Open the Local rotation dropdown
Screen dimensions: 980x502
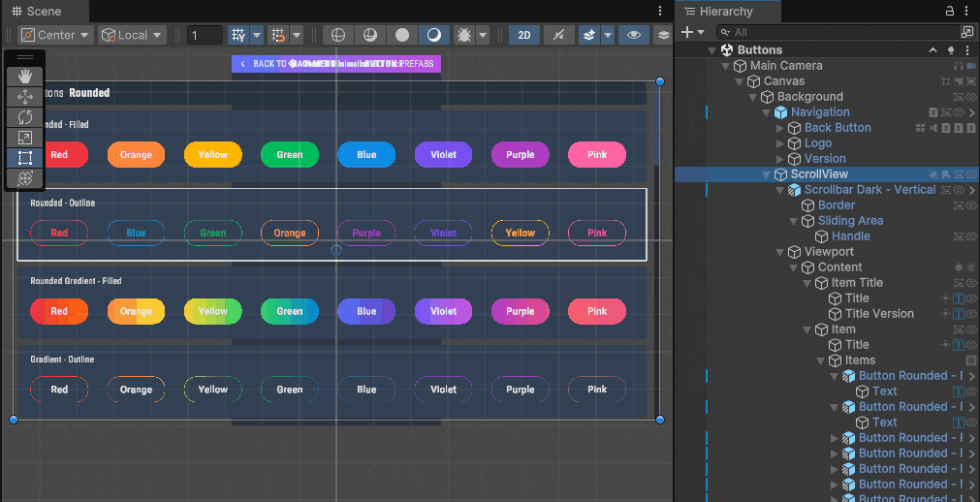[132, 35]
